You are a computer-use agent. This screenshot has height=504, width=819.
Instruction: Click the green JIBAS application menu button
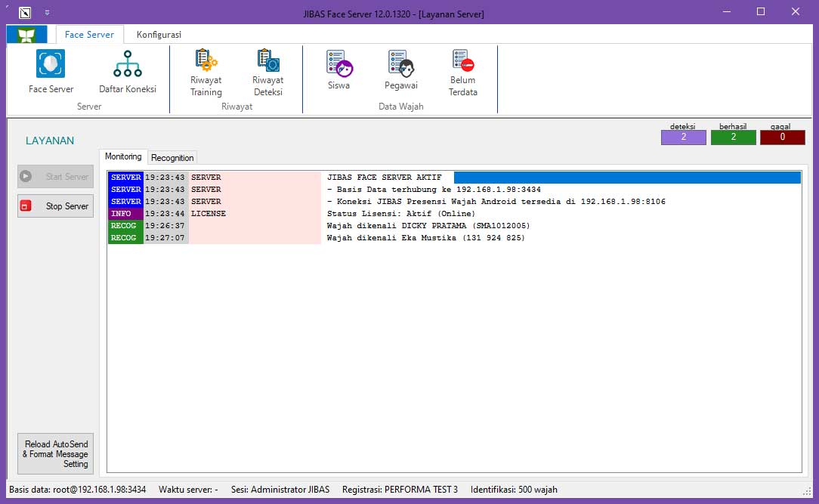point(26,35)
